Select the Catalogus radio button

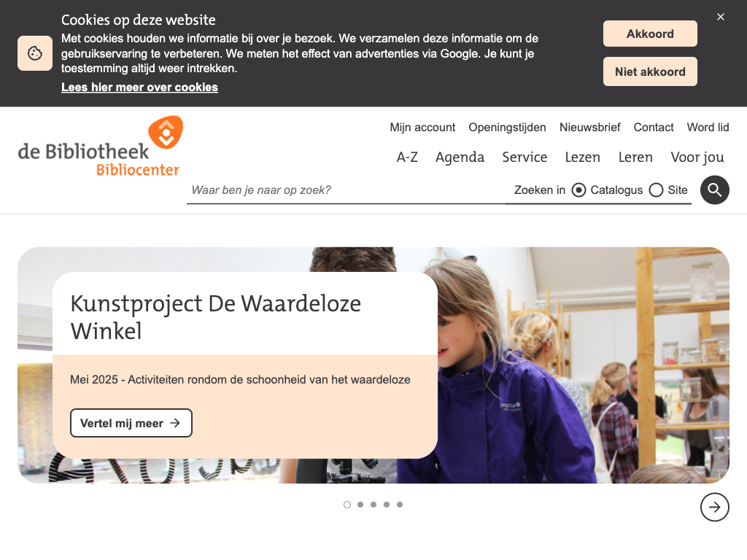pyautogui.click(x=578, y=190)
